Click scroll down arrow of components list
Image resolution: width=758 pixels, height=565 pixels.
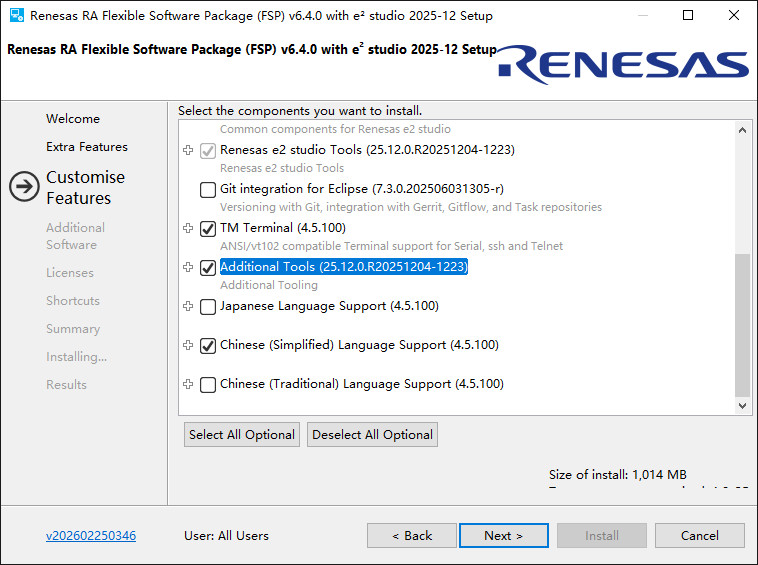tap(743, 406)
